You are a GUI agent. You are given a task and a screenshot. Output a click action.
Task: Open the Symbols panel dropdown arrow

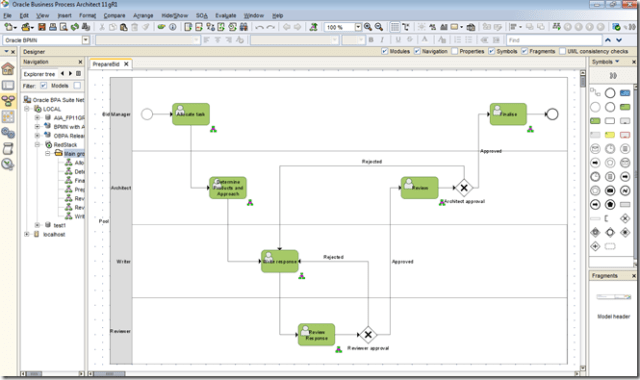(x=617, y=62)
